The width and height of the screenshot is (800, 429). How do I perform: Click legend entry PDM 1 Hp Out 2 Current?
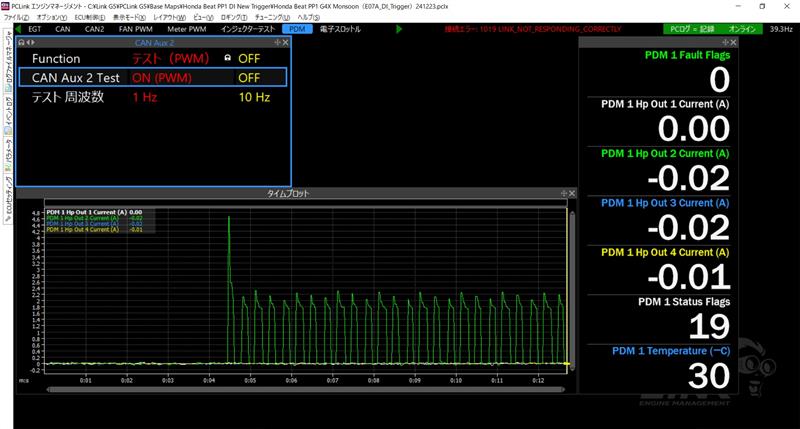coord(94,218)
